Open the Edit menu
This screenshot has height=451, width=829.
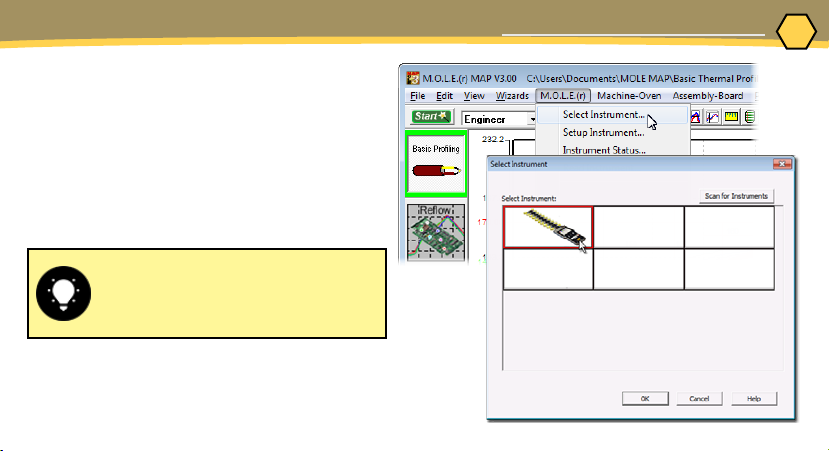coord(444,96)
